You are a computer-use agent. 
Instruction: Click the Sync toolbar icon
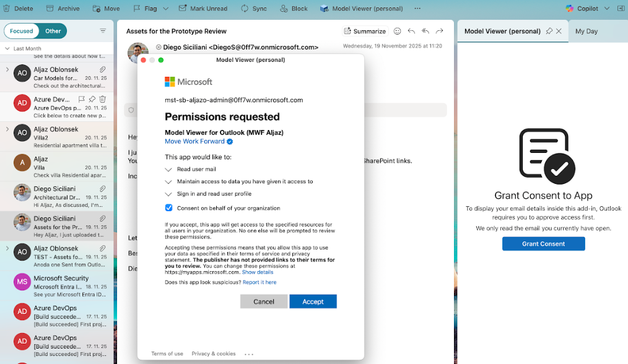tap(245, 9)
